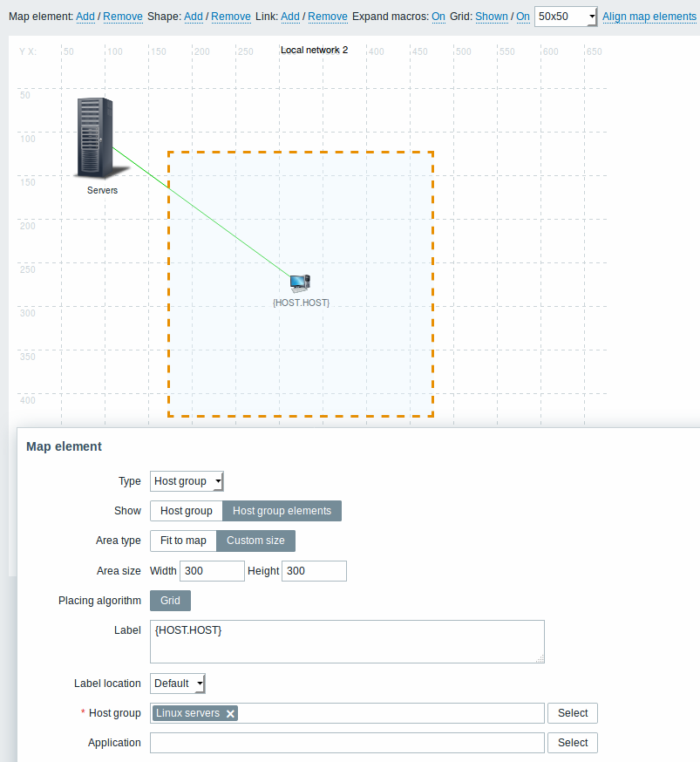Screen dimensions: 700x762
Task: Click Add next to Map element
Action: 85,17
